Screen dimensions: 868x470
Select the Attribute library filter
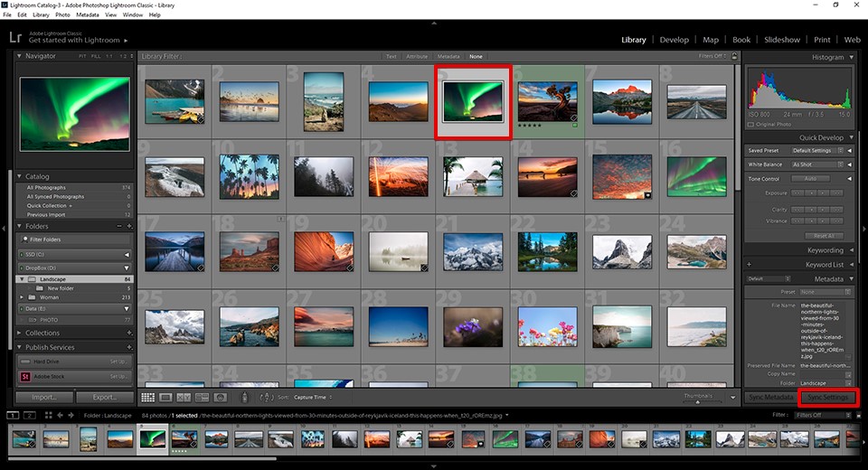click(417, 56)
